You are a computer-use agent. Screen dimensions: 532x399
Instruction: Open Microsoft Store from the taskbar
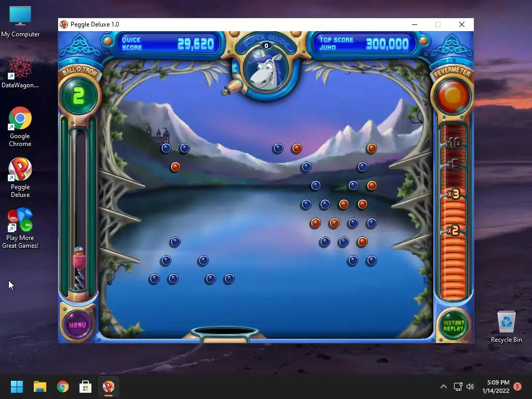(x=86, y=387)
